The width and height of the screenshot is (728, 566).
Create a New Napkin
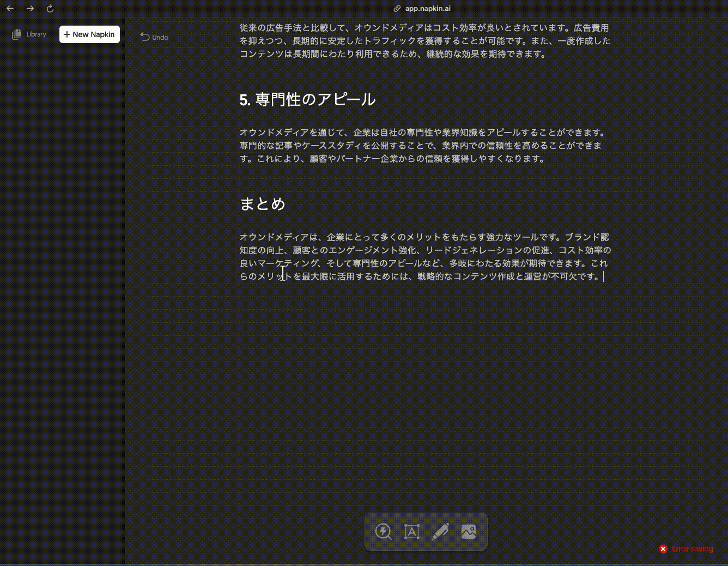coord(89,34)
